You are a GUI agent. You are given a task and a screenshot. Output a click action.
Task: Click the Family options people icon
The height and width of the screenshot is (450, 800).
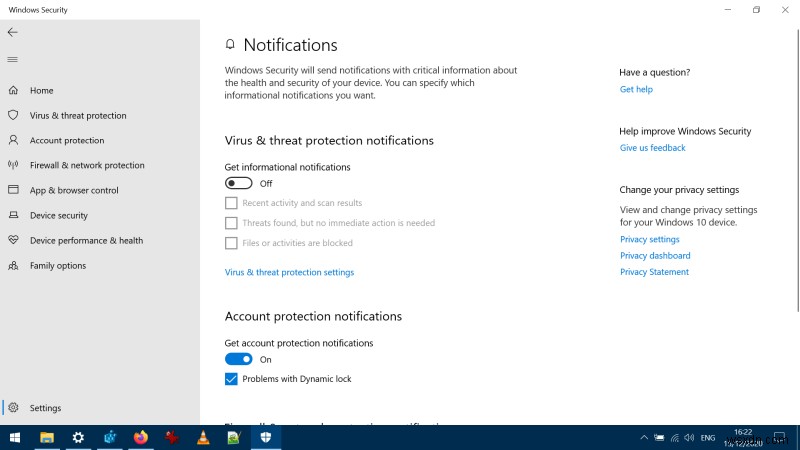point(13,265)
